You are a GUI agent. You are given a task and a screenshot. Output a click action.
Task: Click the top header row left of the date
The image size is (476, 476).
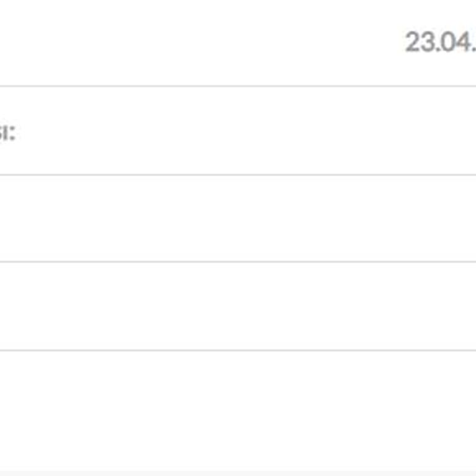pos(198,43)
